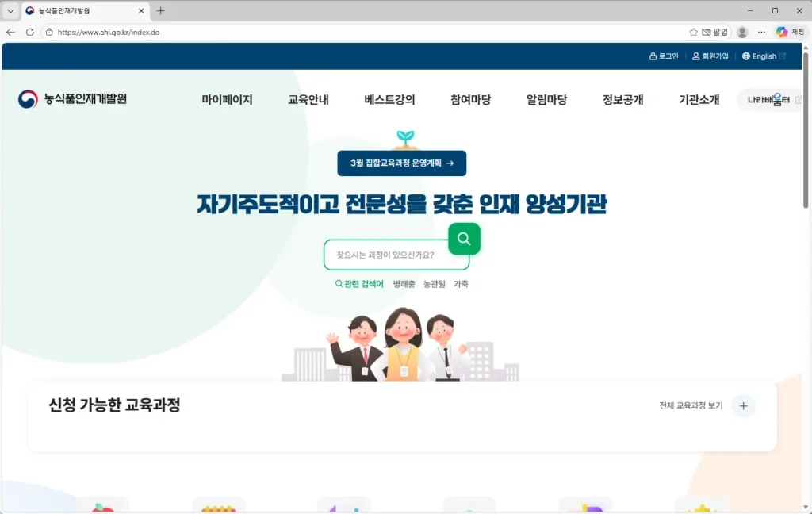Expand 전체 교육과정 보기 with the plus button

(x=743, y=405)
